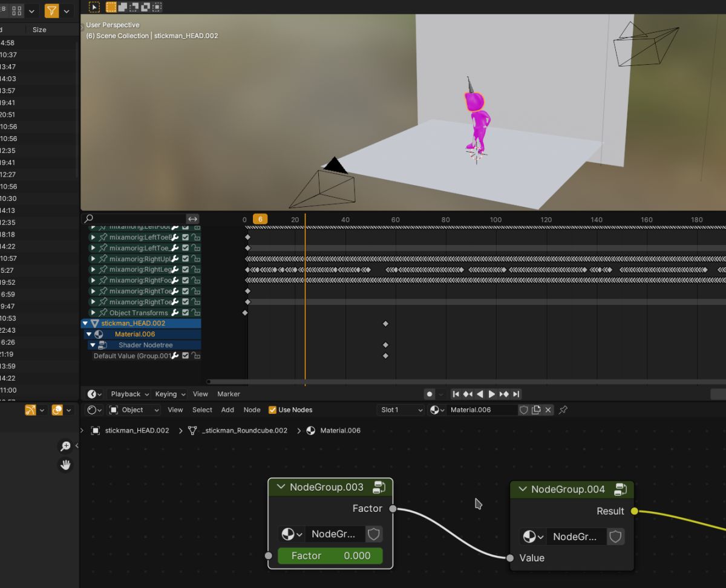Click the stickman_HEAD.002 keyframe diamond
The width and height of the screenshot is (726, 588).
click(385, 324)
